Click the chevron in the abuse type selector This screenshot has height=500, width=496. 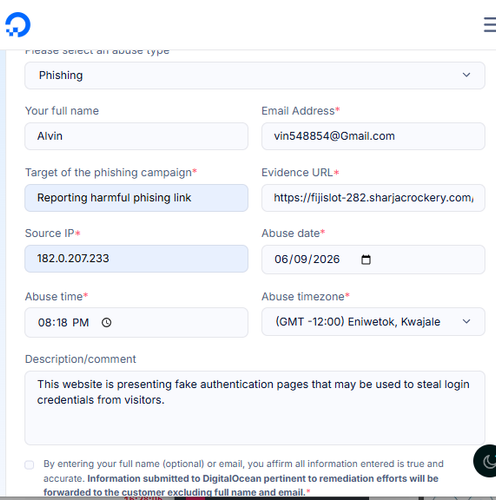point(466,75)
